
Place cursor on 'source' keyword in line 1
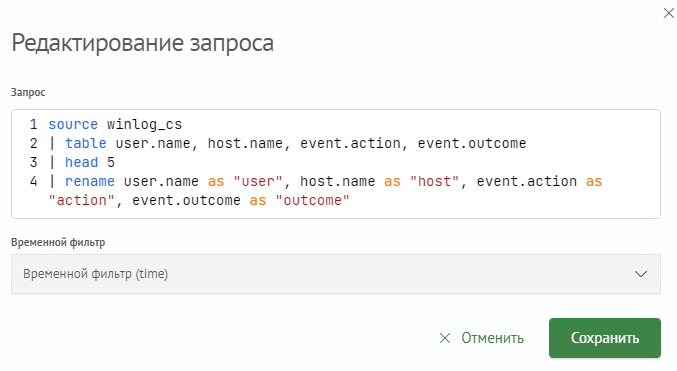[x=73, y=124]
